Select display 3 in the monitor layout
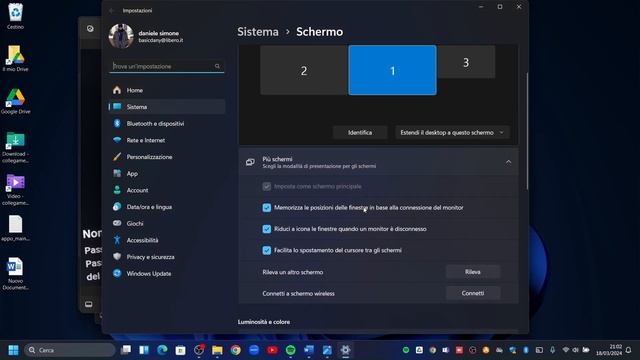Image resolution: width=640 pixels, height=360 pixels. coord(466,62)
